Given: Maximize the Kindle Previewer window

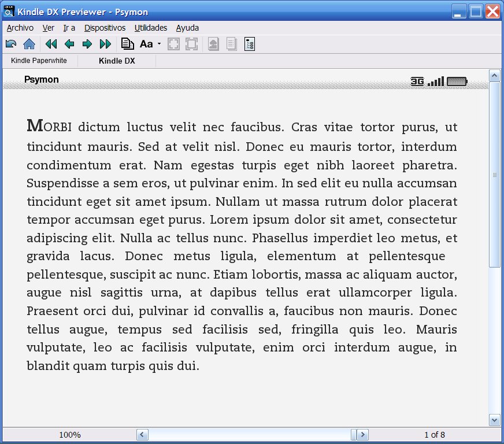Looking at the screenshot, I should click(476, 11).
